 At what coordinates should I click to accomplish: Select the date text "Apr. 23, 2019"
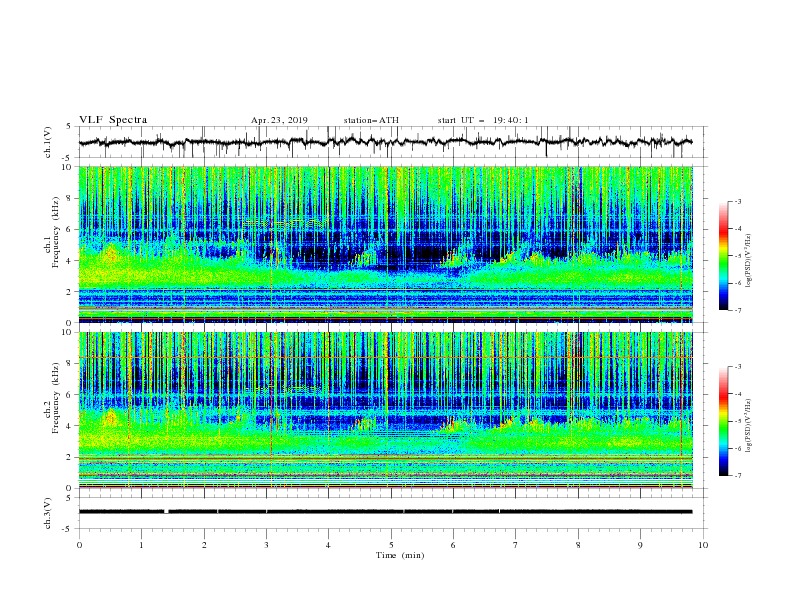(279, 120)
